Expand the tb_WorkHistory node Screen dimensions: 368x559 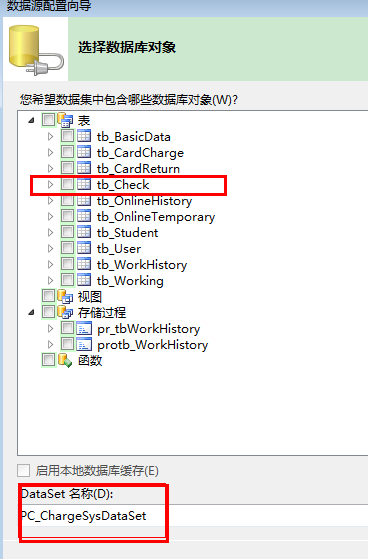pyautogui.click(x=50, y=265)
